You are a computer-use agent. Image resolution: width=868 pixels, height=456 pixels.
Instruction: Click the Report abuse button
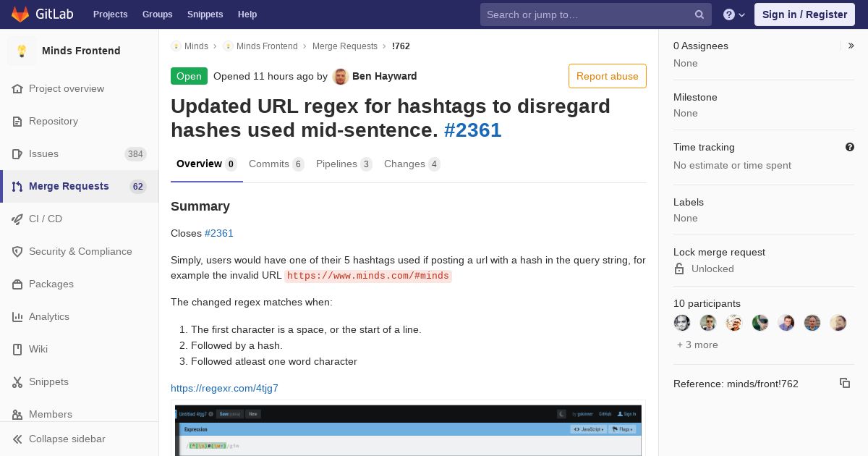[608, 76]
